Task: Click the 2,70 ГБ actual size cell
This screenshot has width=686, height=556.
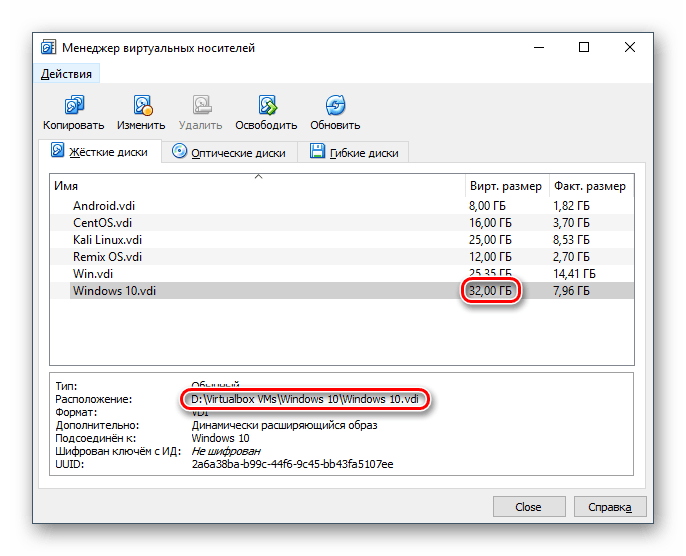Action: point(571,257)
